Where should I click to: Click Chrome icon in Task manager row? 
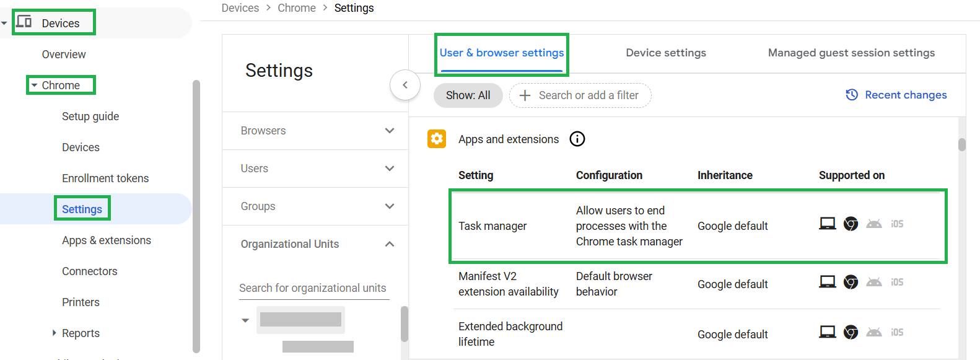851,224
